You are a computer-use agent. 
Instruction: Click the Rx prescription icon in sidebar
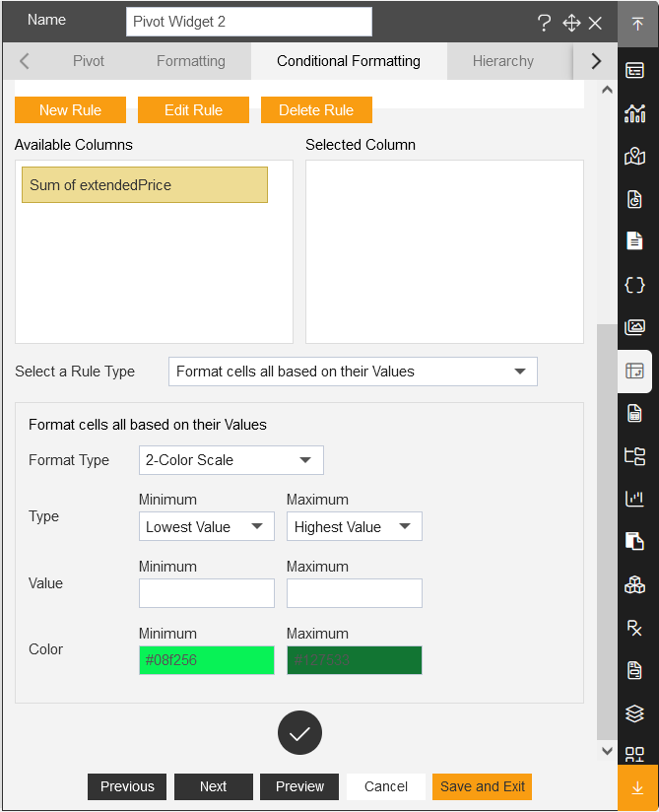[634, 628]
